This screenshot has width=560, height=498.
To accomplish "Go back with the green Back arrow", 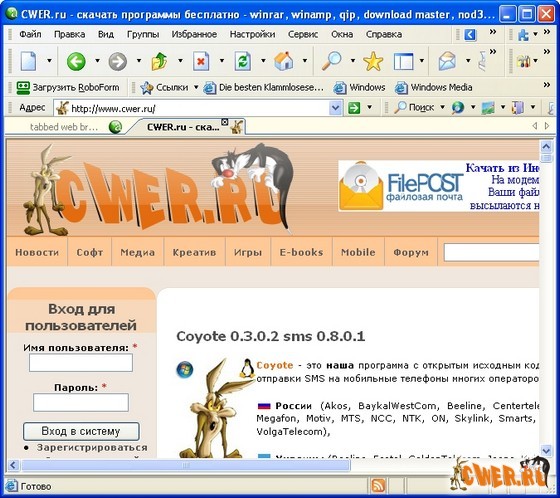I will click(76, 61).
